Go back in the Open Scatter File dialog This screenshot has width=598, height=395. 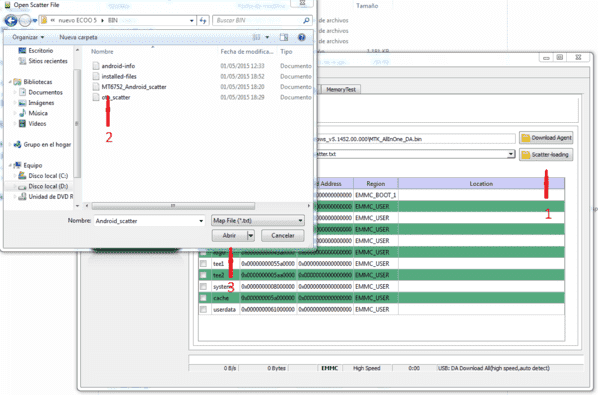pyautogui.click(x=11, y=21)
